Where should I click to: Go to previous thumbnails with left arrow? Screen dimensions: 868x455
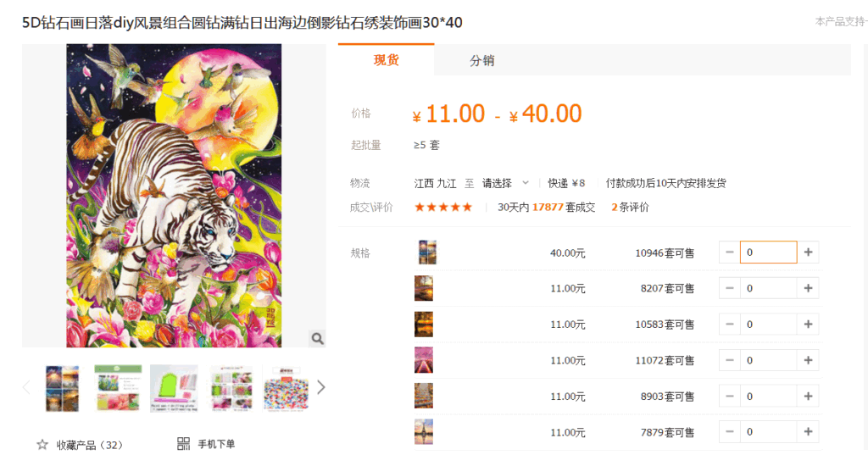[x=26, y=387]
